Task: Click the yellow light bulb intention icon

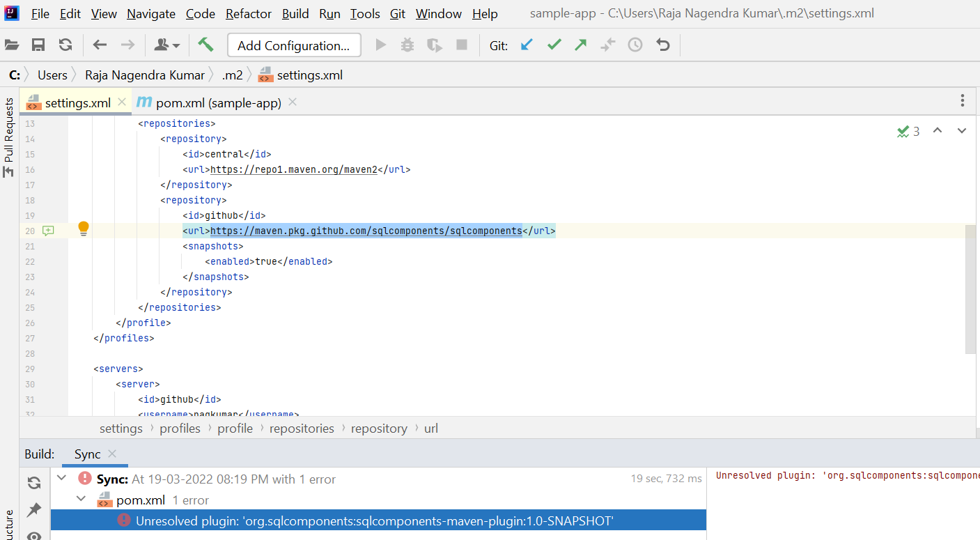Action: tap(84, 229)
